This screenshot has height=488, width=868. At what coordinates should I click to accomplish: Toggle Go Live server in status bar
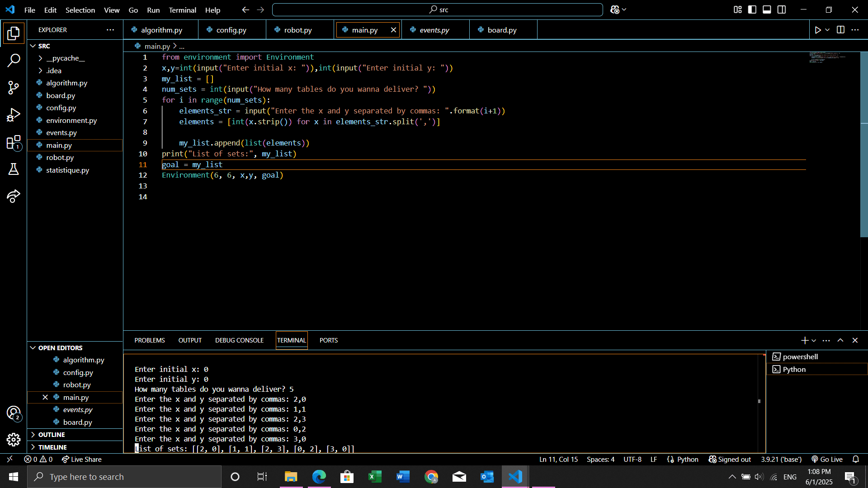coord(827,459)
